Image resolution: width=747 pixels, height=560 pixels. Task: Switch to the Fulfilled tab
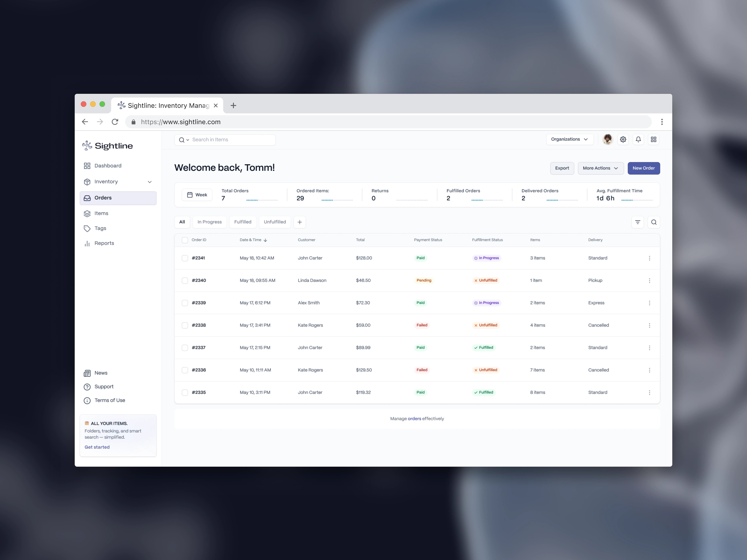pos(243,222)
